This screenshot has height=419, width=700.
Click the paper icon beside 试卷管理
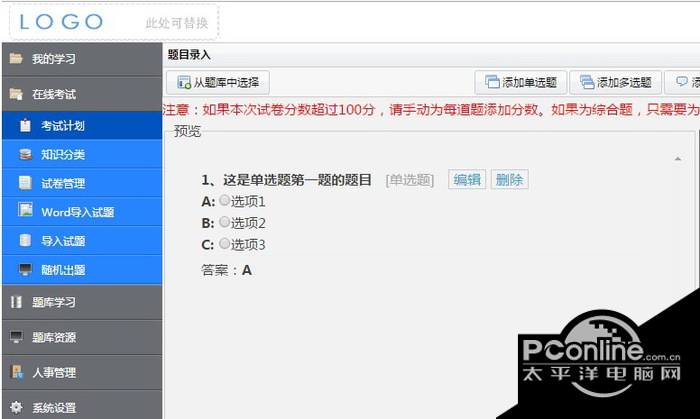coord(25,183)
